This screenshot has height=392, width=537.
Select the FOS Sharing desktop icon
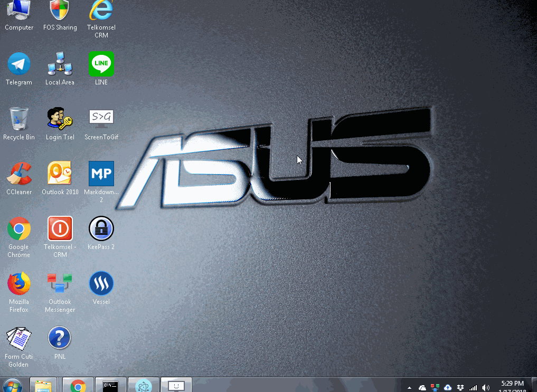60,16
